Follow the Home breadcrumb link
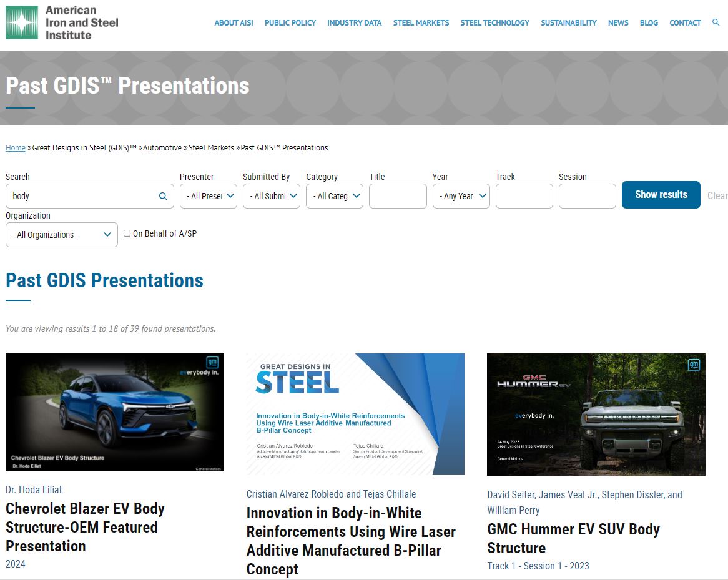 (x=16, y=148)
